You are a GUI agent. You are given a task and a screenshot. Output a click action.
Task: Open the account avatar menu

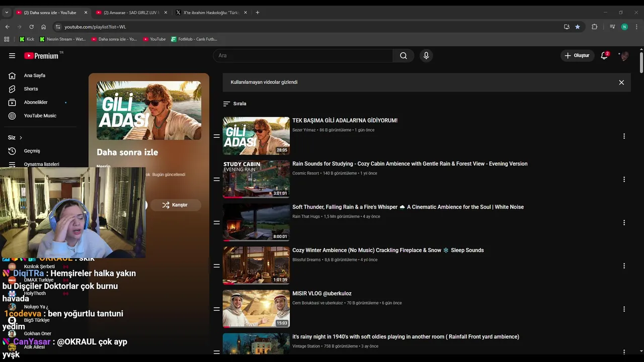[x=624, y=56]
